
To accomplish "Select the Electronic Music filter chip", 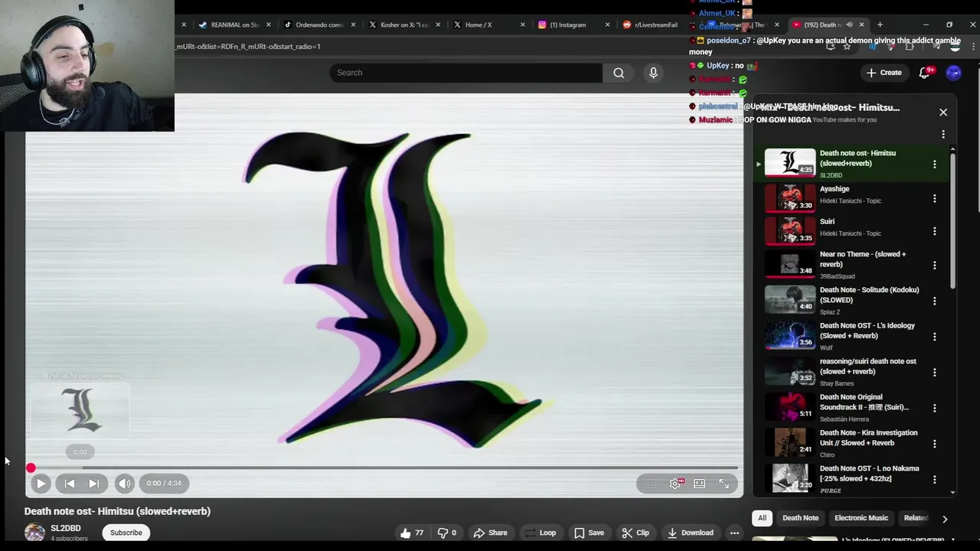I will tap(861, 518).
